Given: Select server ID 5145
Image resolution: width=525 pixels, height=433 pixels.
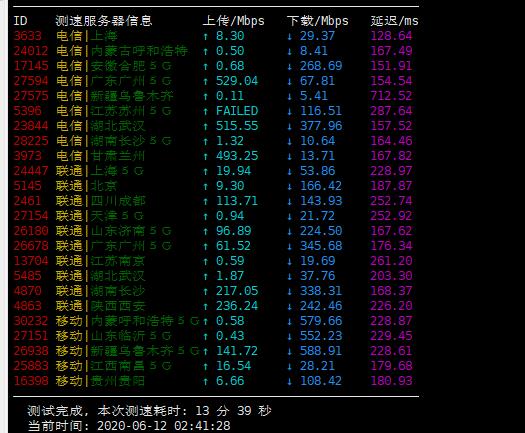Looking at the screenshot, I should [x=27, y=186].
